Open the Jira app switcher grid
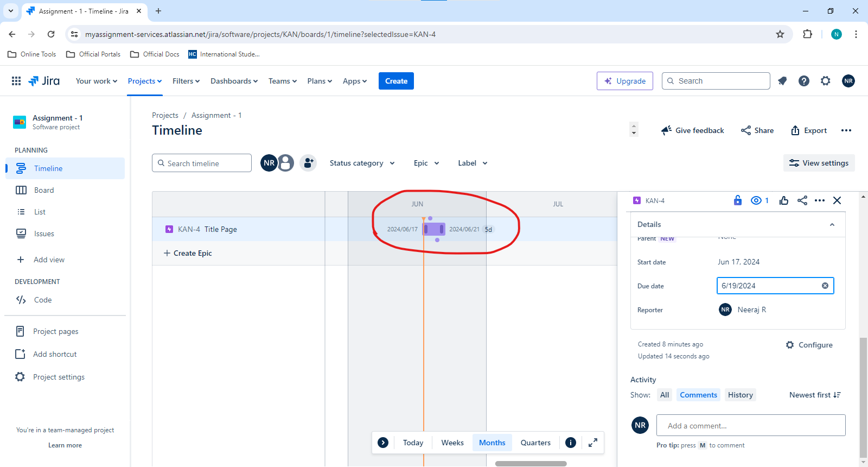868x467 pixels. click(16, 81)
